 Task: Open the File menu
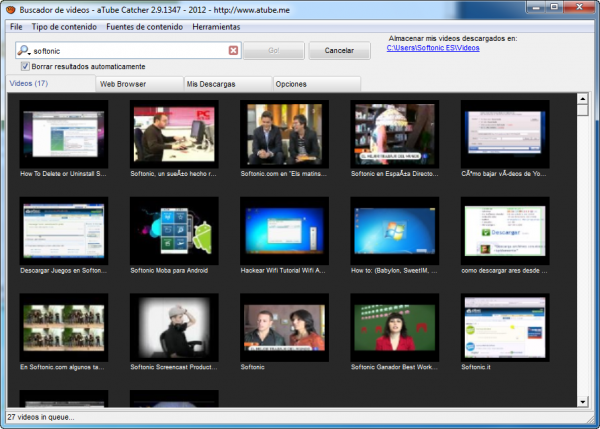tap(16, 25)
